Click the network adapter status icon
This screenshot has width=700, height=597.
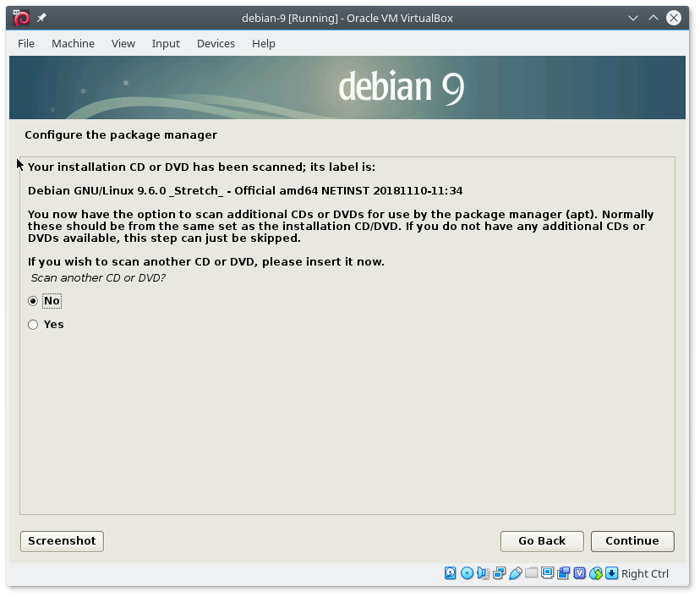pos(499,573)
